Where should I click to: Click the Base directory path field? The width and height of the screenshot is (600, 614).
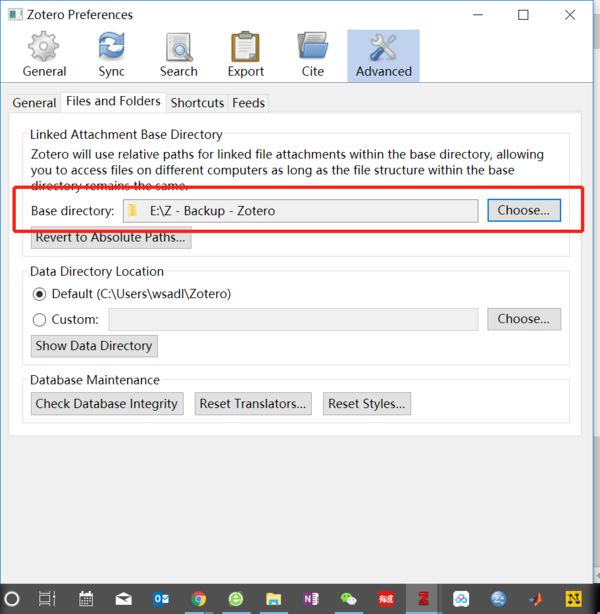click(300, 211)
